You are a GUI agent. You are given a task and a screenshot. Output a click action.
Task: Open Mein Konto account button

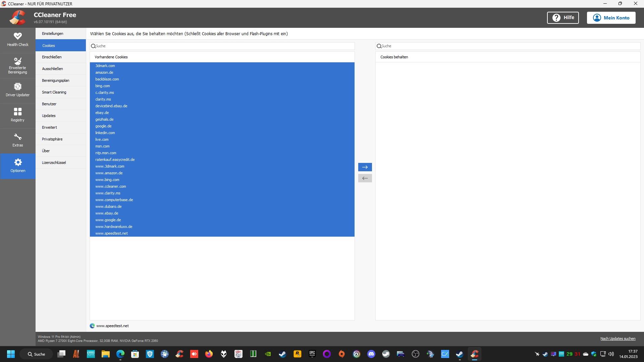611,18
